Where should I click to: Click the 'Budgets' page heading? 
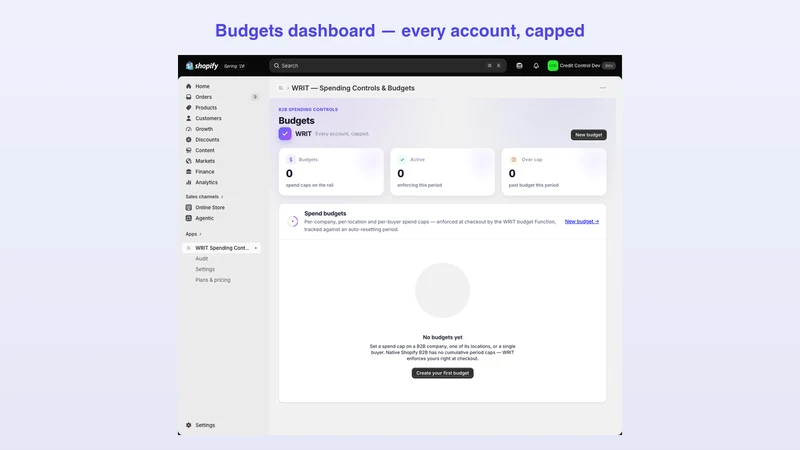296,121
